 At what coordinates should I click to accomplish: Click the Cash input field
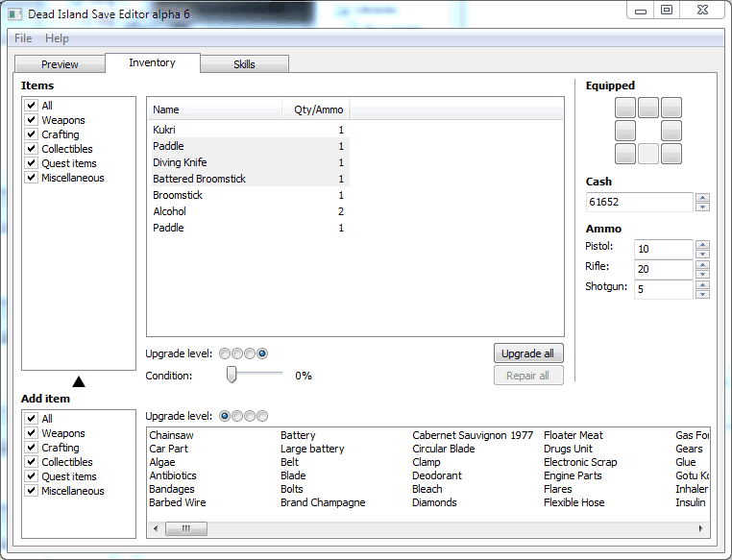click(639, 202)
